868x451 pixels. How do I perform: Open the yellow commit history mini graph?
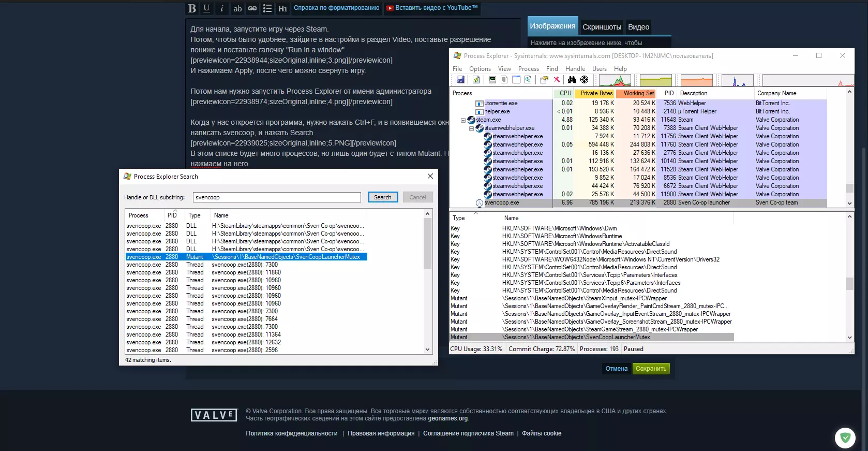coord(656,80)
